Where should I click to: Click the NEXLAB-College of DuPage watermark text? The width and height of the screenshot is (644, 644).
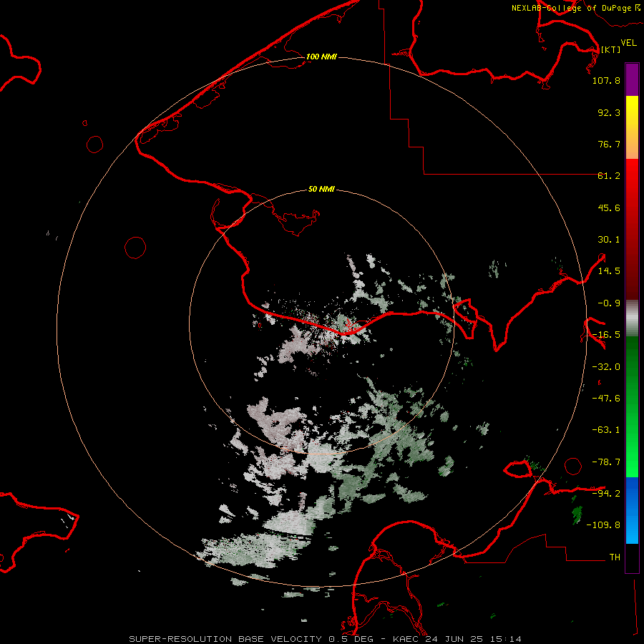(x=572, y=8)
